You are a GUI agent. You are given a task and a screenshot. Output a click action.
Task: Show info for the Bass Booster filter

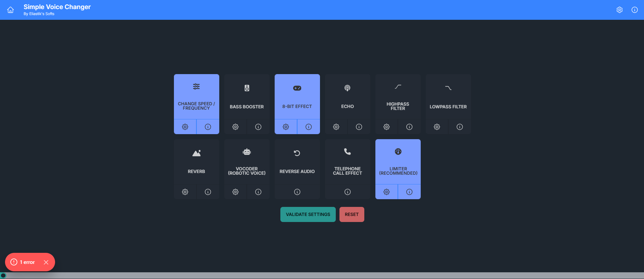coord(258,127)
